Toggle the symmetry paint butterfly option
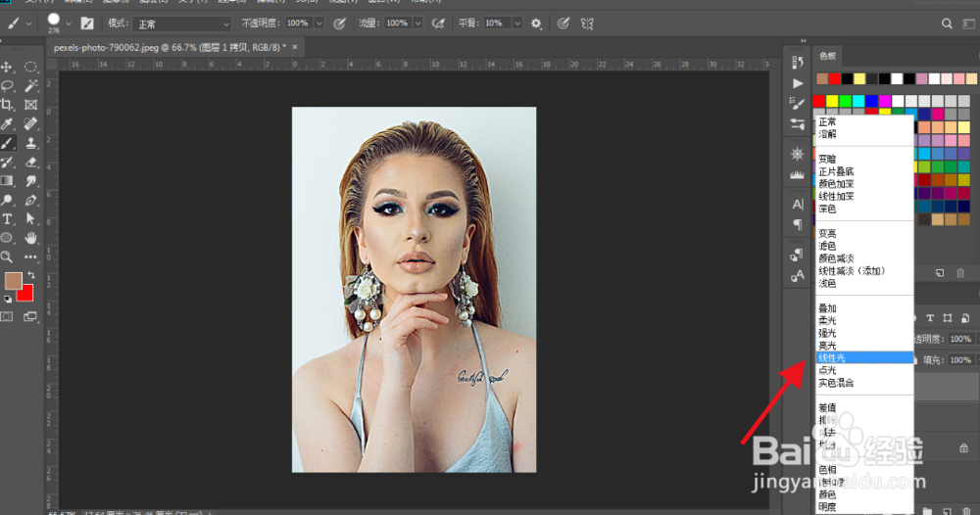This screenshot has width=980, height=515. click(587, 23)
